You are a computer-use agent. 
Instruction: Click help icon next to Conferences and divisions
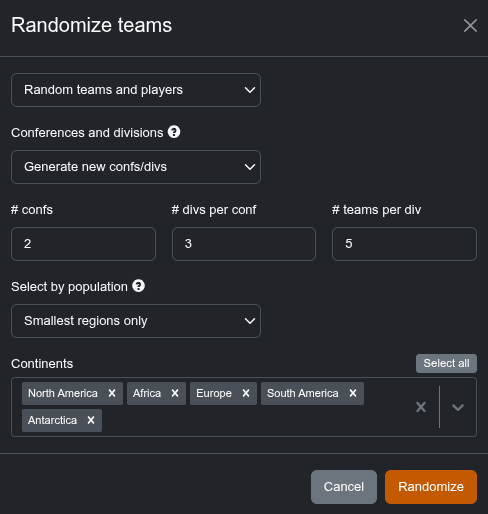tap(174, 132)
